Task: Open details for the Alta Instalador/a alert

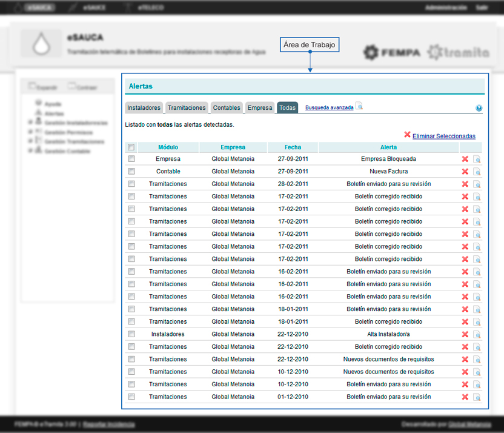Action: coord(477,334)
